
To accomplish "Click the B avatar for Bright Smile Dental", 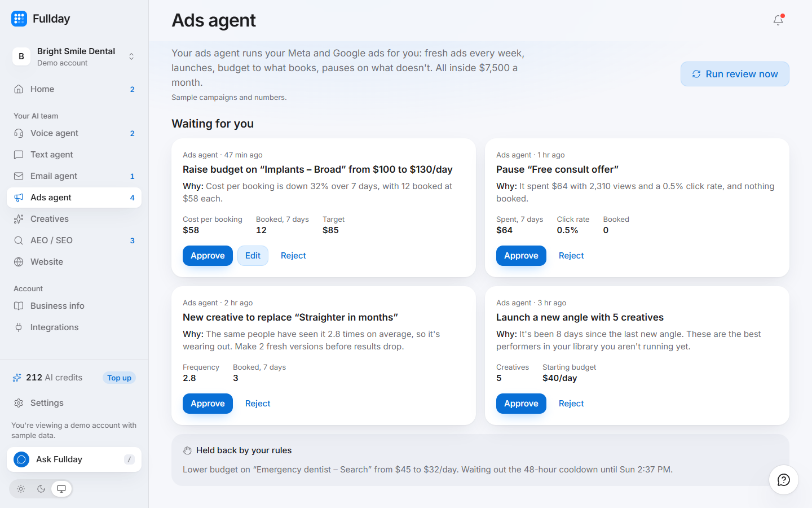I will [21, 56].
